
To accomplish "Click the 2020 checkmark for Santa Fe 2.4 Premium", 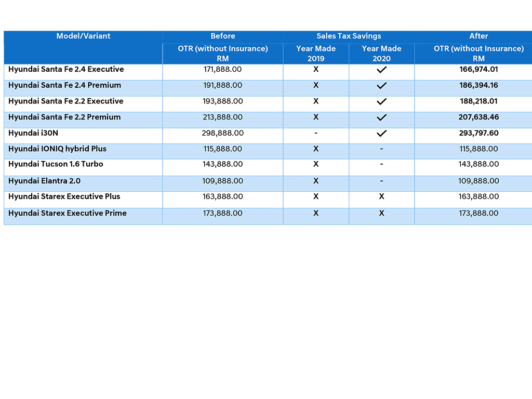I will (x=381, y=86).
